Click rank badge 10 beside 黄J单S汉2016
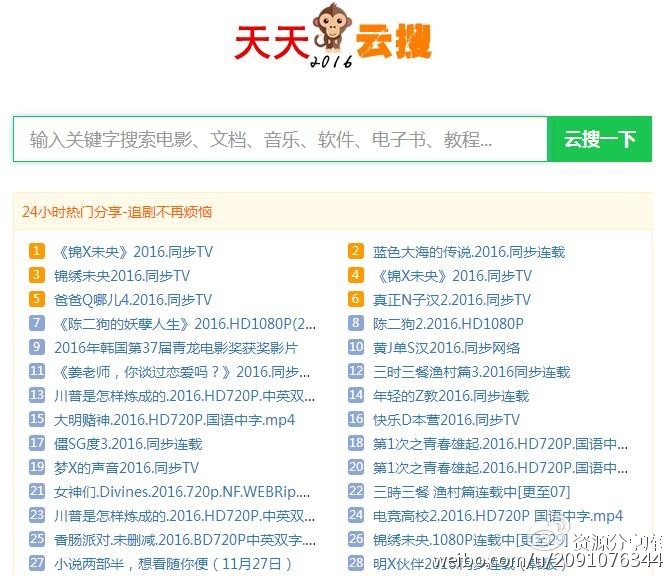669x576 pixels. (x=356, y=347)
